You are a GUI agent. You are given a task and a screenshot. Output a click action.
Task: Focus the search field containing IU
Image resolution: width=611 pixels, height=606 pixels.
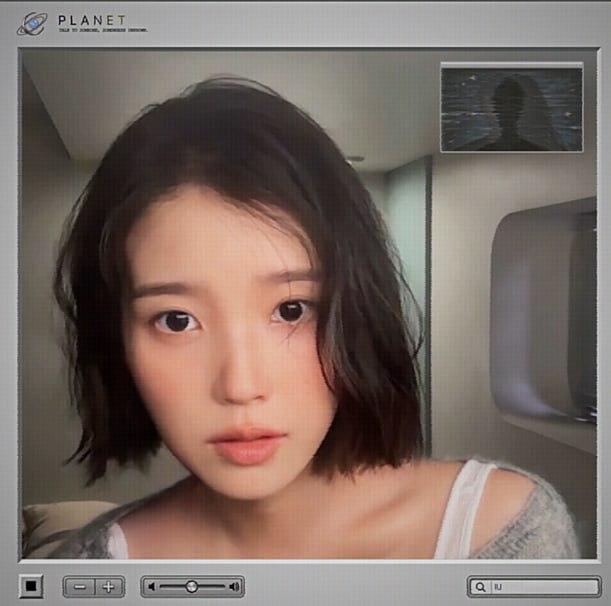coord(534,587)
